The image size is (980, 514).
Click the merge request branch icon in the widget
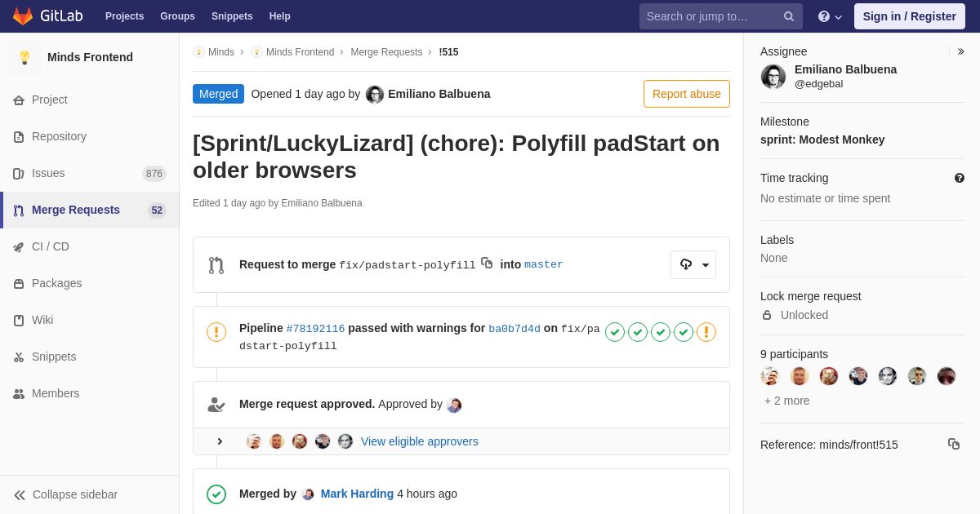tap(216, 265)
